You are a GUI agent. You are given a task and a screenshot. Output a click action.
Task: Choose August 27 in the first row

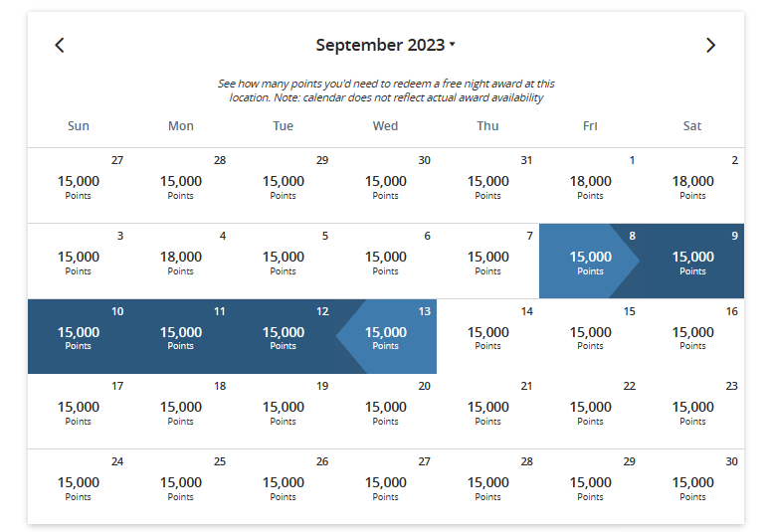tap(79, 186)
